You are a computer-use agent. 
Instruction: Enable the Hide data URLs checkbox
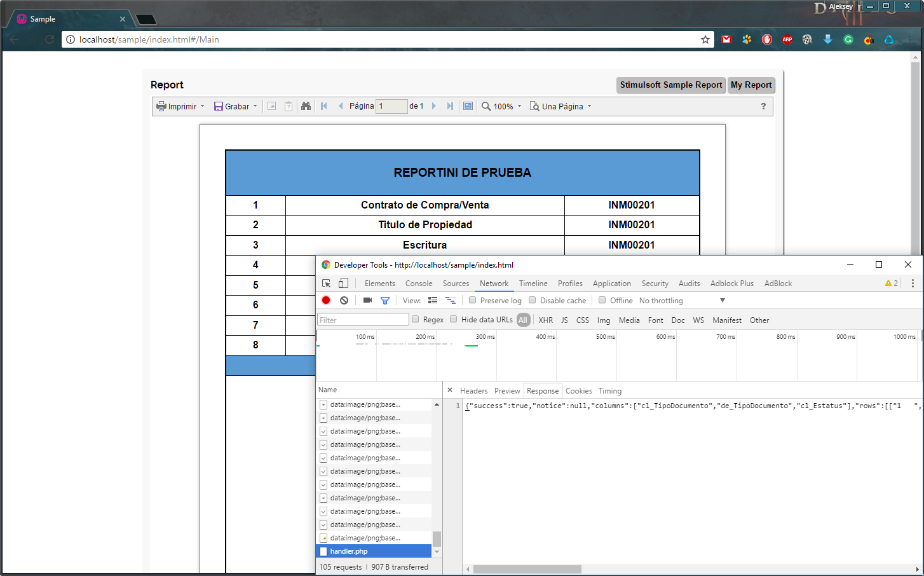[453, 319]
